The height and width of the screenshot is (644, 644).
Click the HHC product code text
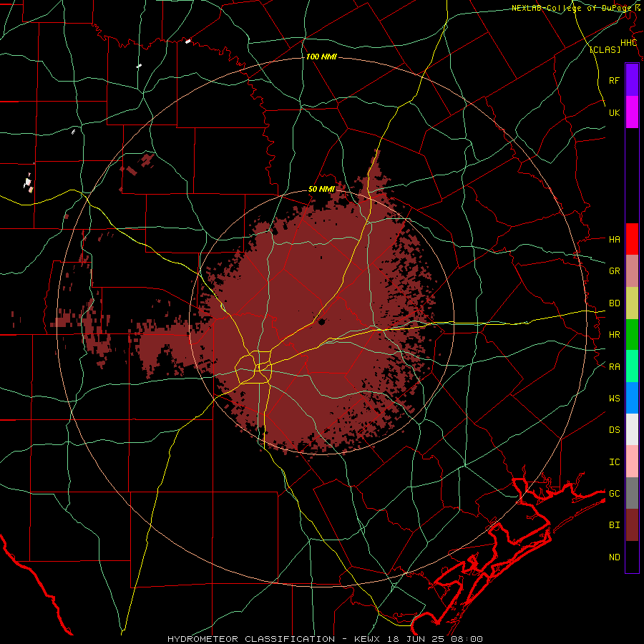(628, 43)
